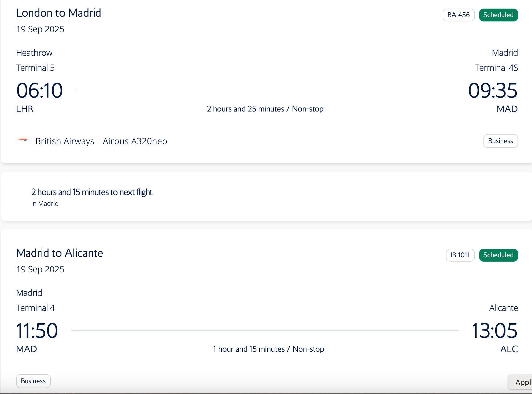Select the Terminal 4S arrival terminal text

496,68
